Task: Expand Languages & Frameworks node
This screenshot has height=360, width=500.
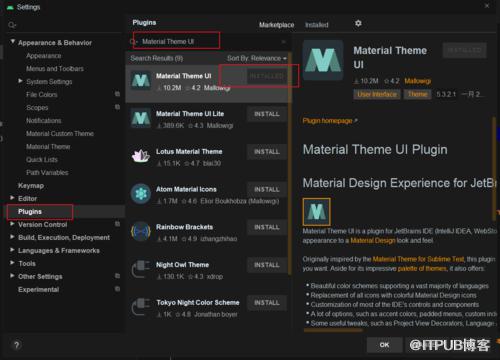Action: click(12, 250)
